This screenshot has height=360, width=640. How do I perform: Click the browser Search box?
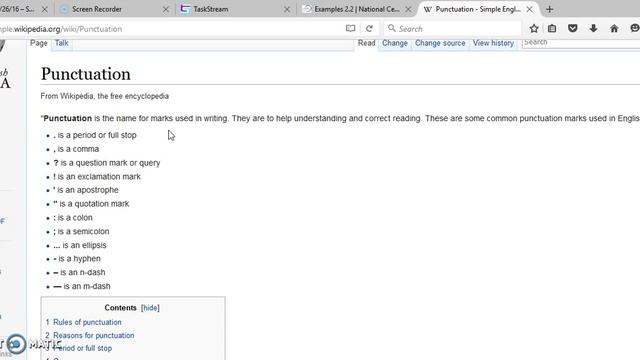pos(452,29)
